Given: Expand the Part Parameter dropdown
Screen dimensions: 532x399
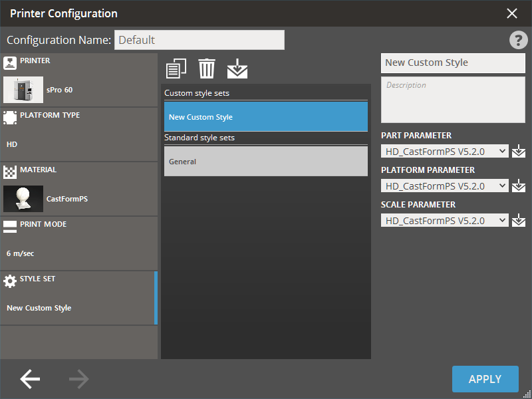Looking at the screenshot, I should [444, 152].
